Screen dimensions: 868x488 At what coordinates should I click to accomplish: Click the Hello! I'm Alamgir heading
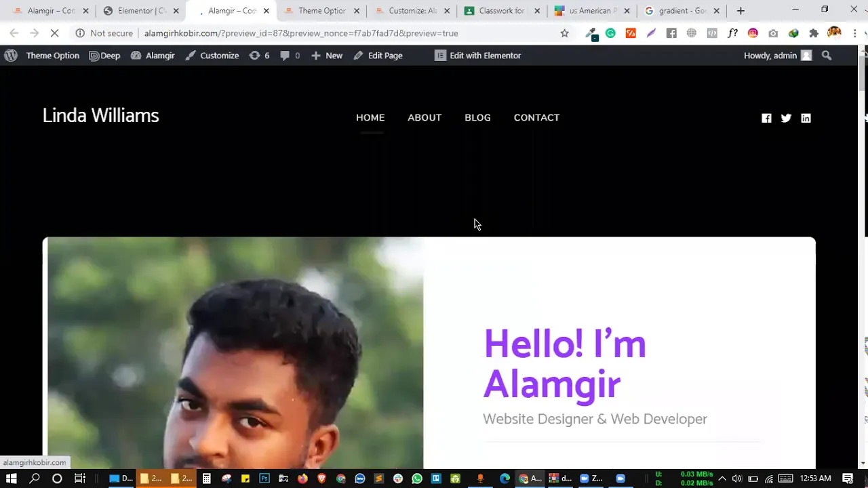pyautogui.click(x=564, y=364)
